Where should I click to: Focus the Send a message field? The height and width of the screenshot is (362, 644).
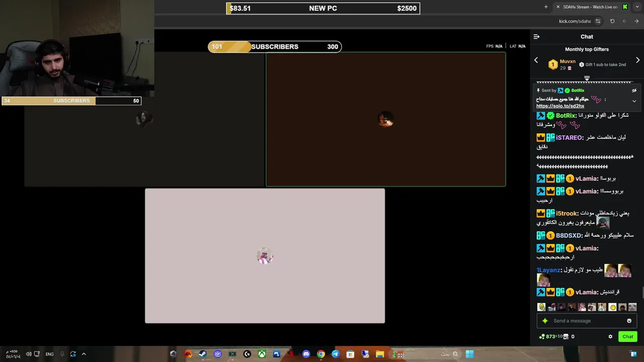pyautogui.click(x=587, y=321)
